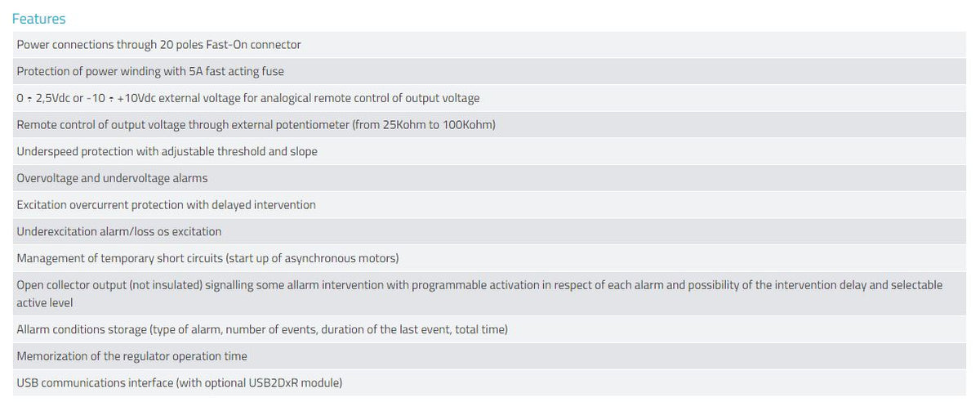The height and width of the screenshot is (420, 980).
Task: Select the Open collector output feature row
Action: (x=479, y=285)
